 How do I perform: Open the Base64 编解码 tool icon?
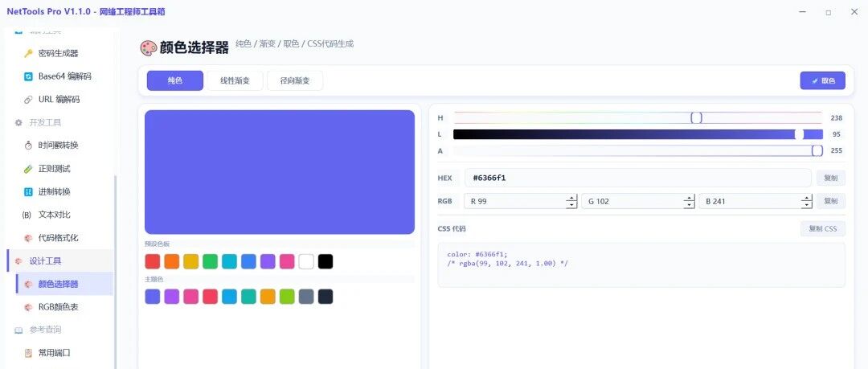tap(28, 76)
